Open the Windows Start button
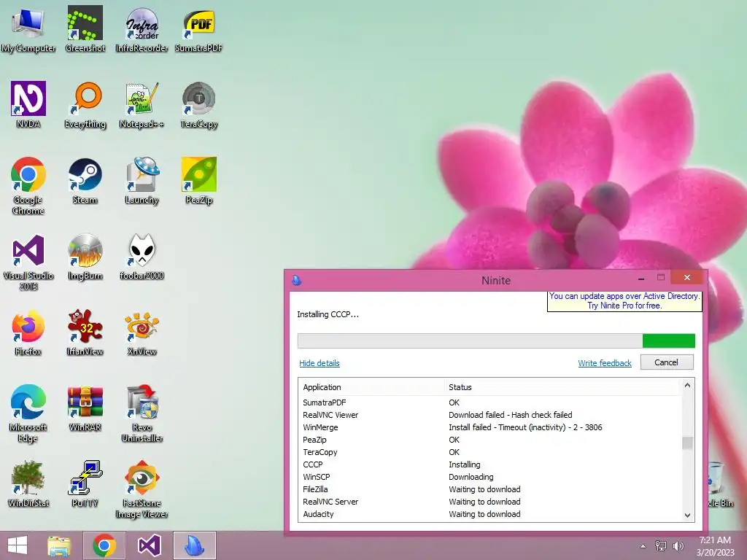The height and width of the screenshot is (560, 747). pos(18,545)
